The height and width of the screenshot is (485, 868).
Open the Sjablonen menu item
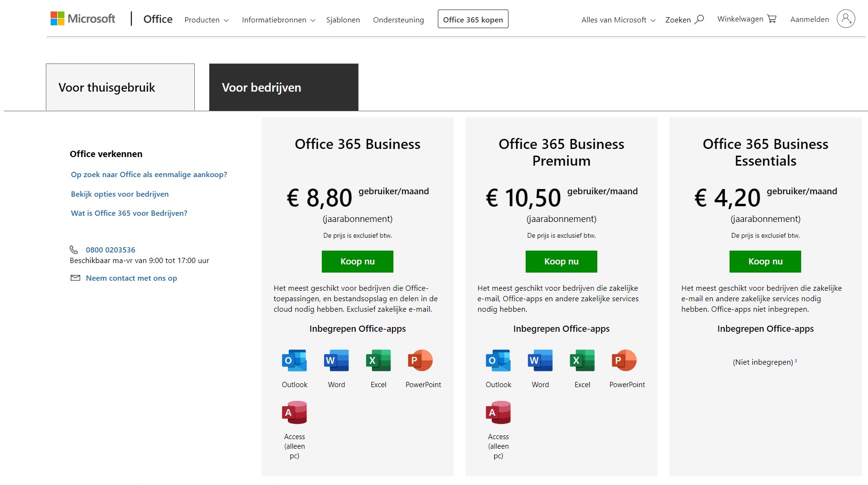[x=343, y=20]
